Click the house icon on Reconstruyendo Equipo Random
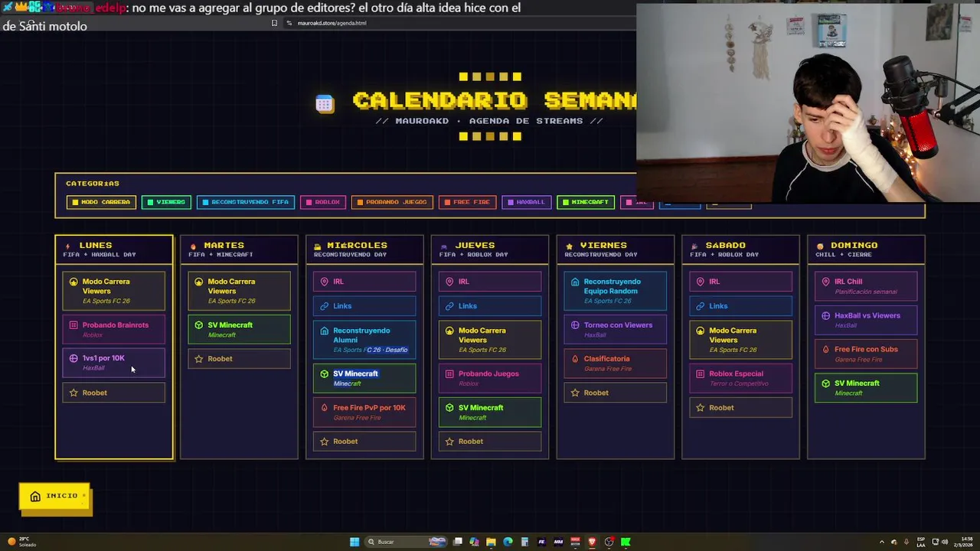Screen dimensions: 980x551 tap(575, 282)
